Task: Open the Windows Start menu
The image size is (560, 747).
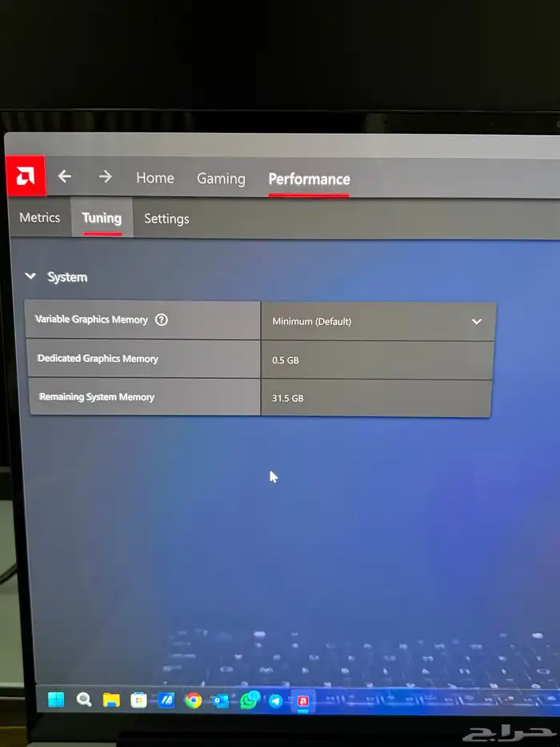Action: click(x=56, y=699)
